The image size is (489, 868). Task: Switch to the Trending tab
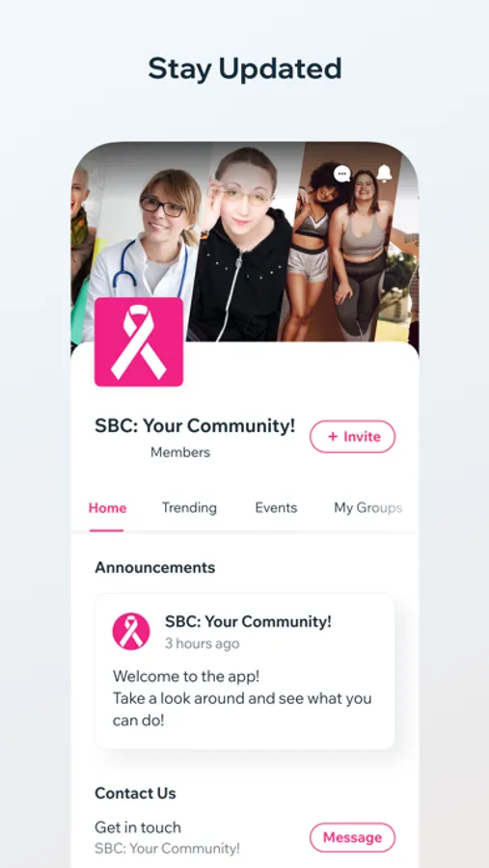(x=189, y=507)
